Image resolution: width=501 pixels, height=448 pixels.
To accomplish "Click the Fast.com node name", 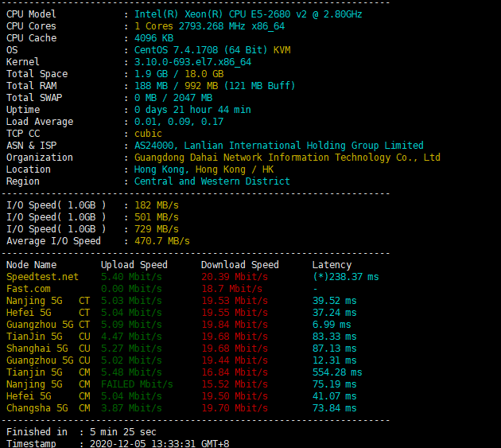I will point(29,289).
